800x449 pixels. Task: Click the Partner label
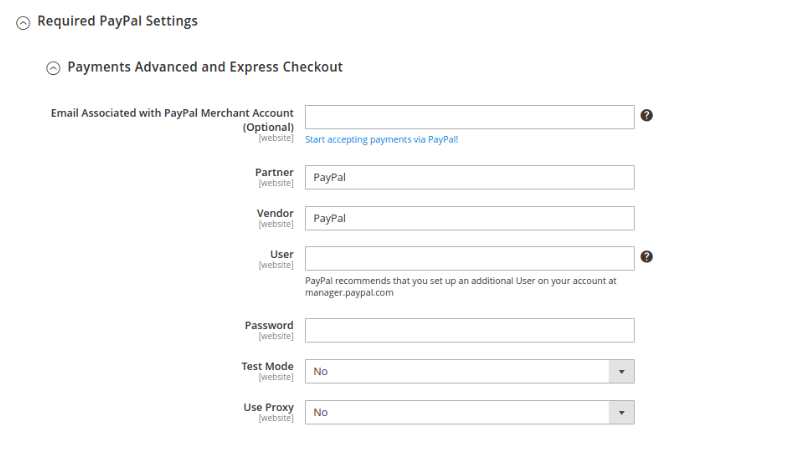[274, 172]
